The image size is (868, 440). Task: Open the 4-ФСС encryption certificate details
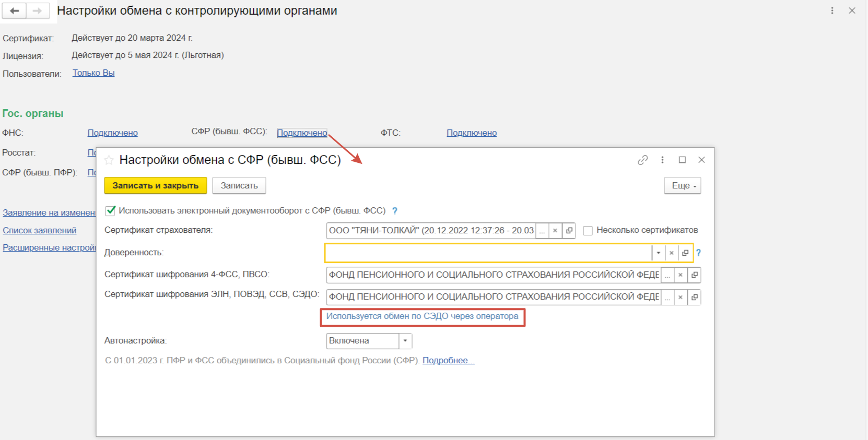(x=694, y=275)
